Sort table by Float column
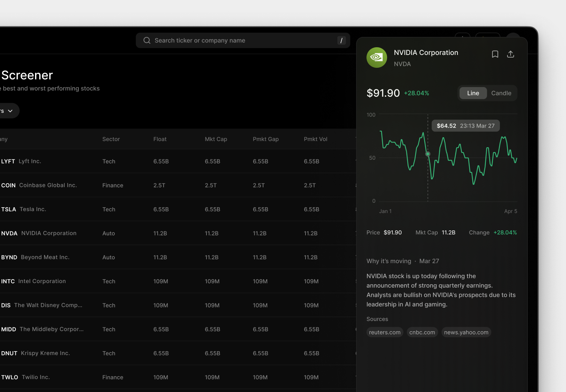This screenshot has width=566, height=392. [x=160, y=139]
